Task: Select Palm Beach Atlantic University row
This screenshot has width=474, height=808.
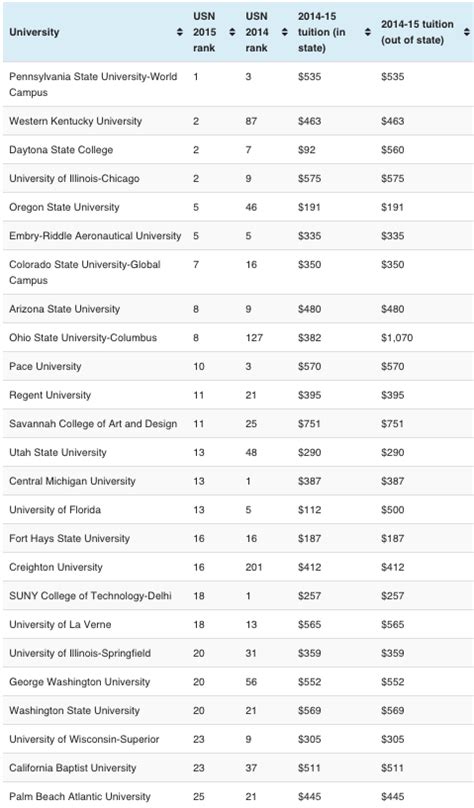Action: (238, 796)
